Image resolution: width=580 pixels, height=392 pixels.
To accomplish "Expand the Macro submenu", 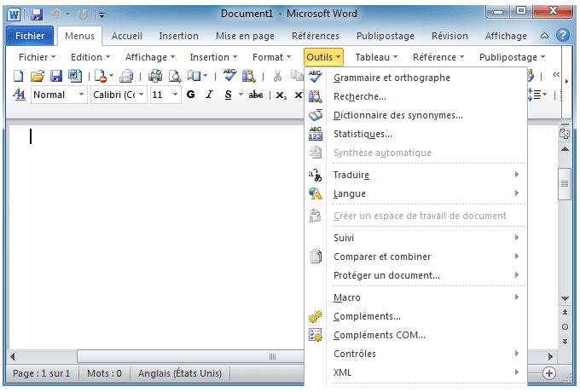I will [415, 297].
